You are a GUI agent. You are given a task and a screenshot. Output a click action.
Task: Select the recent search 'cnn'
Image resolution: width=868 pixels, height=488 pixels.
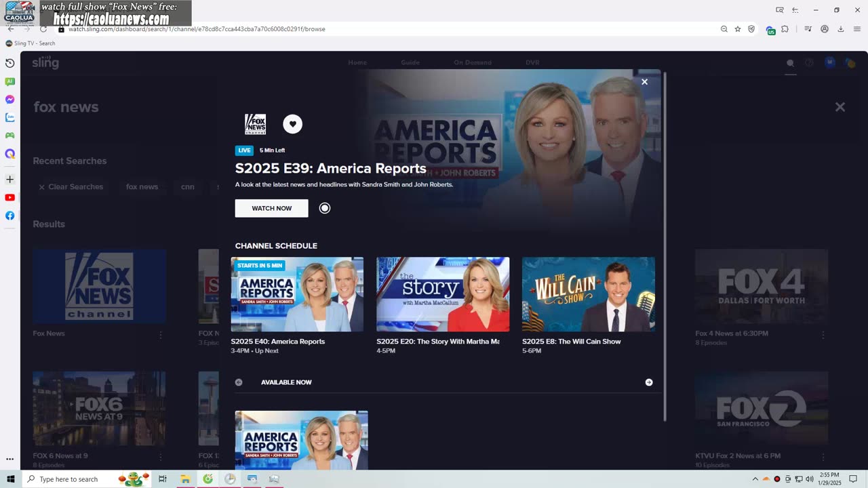coord(188,187)
